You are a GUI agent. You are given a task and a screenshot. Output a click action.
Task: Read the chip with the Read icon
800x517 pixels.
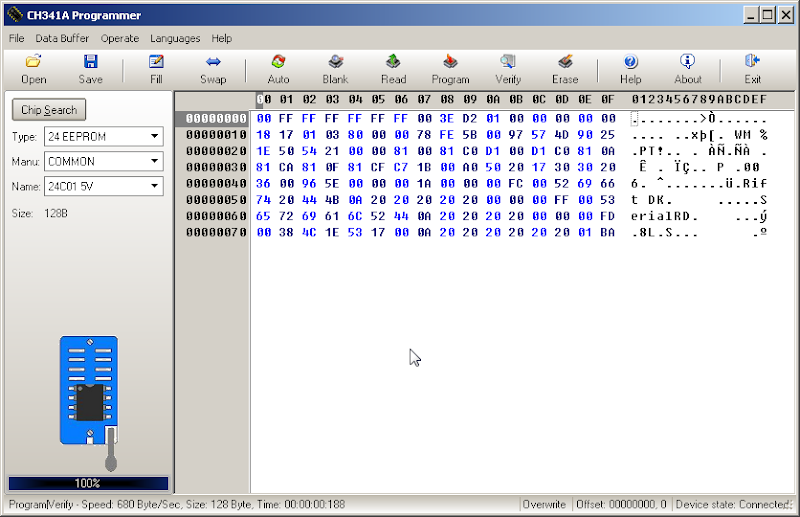click(x=393, y=69)
